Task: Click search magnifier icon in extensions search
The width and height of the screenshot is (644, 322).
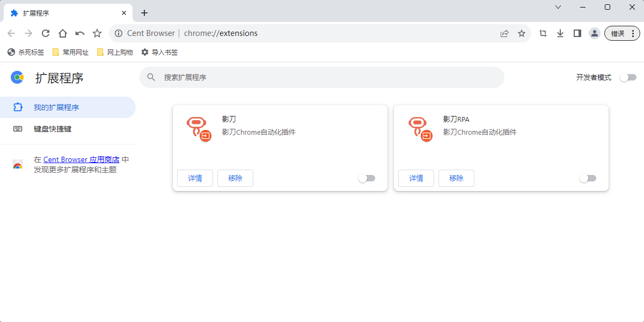Action: [x=151, y=77]
